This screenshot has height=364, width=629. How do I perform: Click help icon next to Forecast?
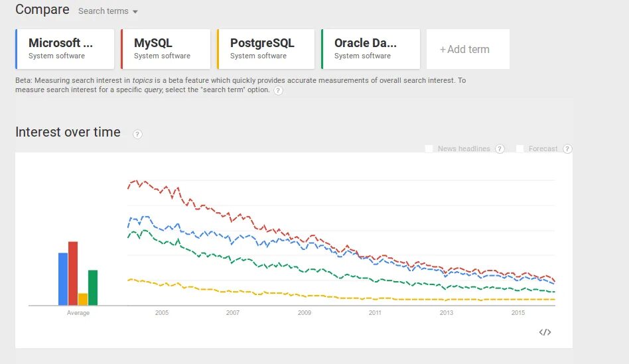[x=567, y=149]
